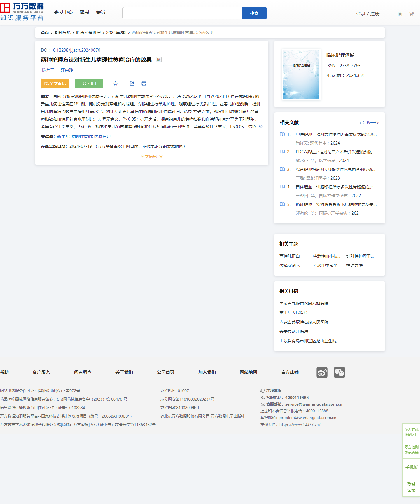The width and height of the screenshot is (420, 504).
Task: Switch to simplified Chinese 简
Action: click(400, 14)
